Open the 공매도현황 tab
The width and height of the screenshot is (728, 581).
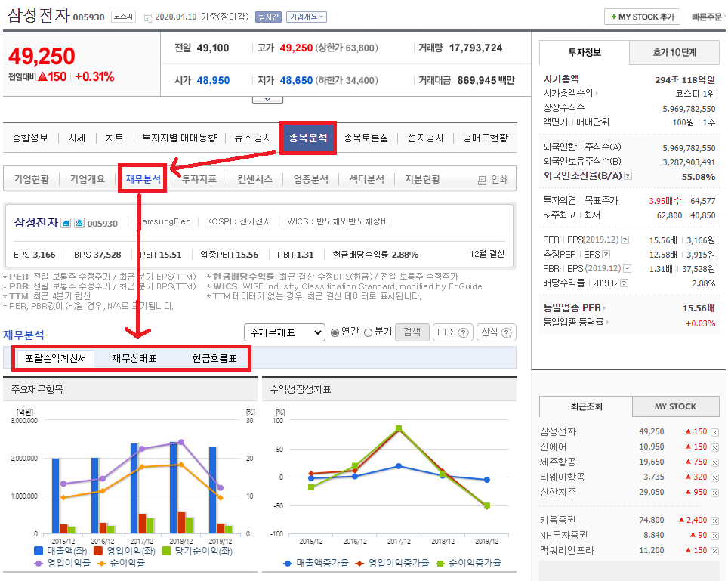point(486,138)
